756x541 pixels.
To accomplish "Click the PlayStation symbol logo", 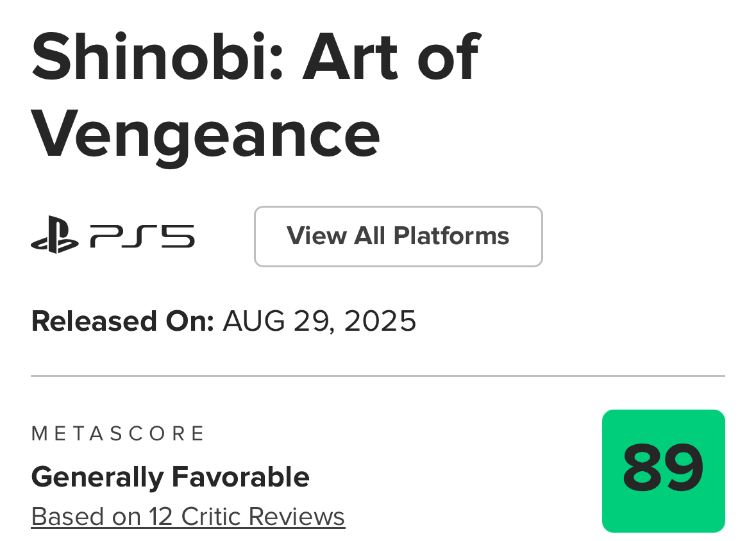I will (x=55, y=235).
